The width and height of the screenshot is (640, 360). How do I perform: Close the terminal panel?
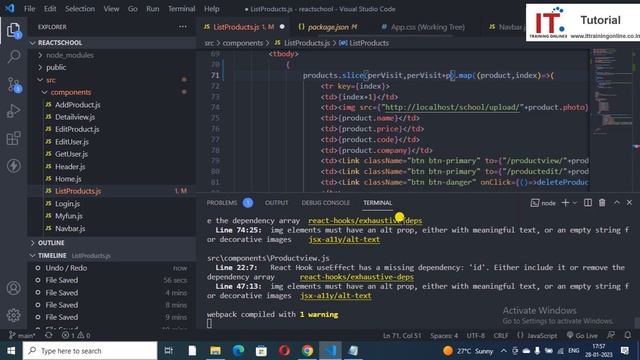point(629,202)
